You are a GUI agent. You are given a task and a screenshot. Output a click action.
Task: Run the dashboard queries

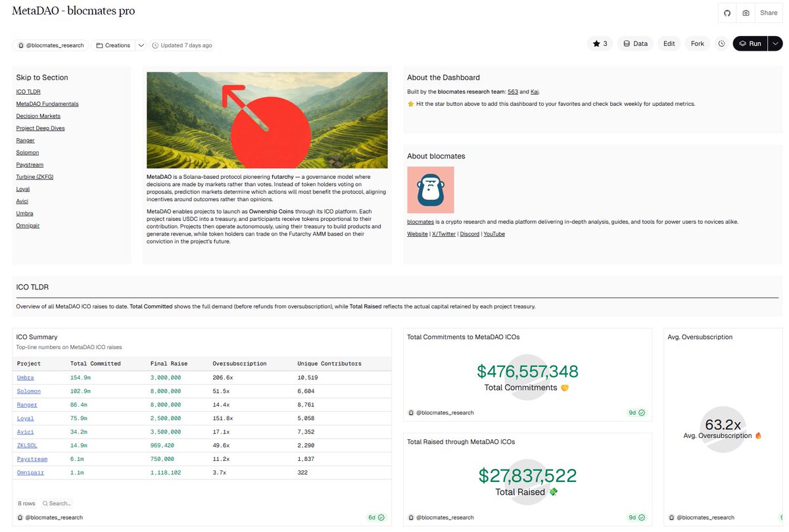click(x=750, y=43)
